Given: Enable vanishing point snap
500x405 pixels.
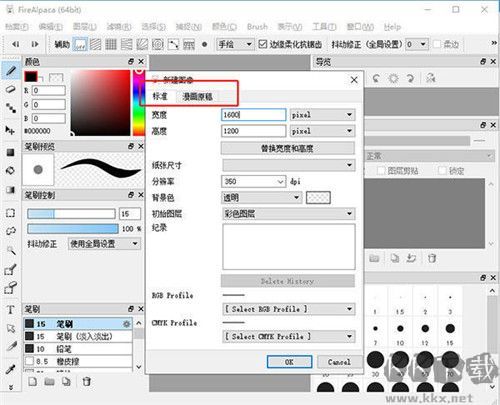Looking at the screenshot, I should [127, 44].
